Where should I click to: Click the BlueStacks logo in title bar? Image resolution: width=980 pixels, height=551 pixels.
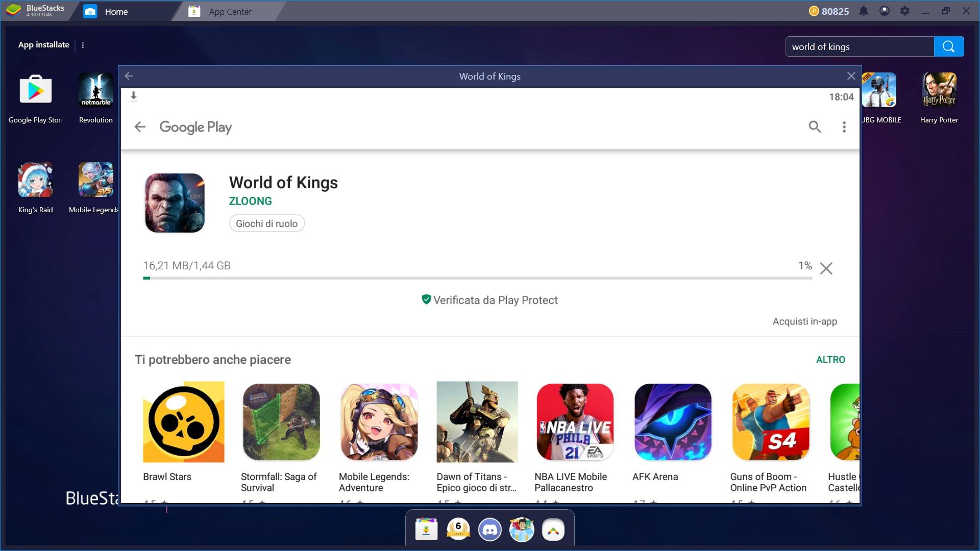point(14,10)
